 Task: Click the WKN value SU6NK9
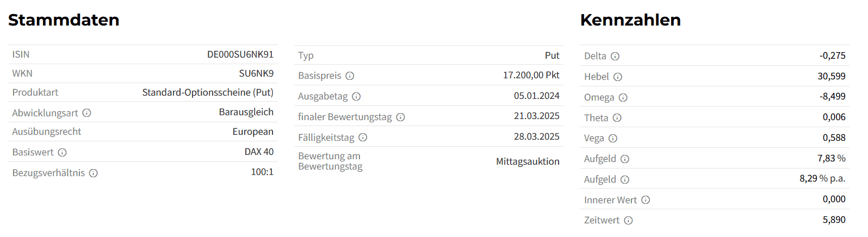pos(256,73)
